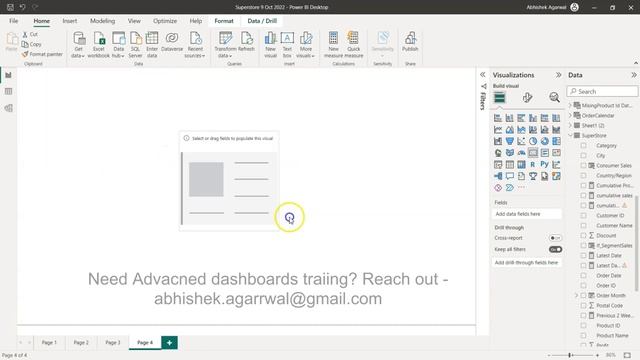Image resolution: width=640 pixels, height=360 pixels.
Task: Click the Add data fields here well
Action: pos(526,214)
